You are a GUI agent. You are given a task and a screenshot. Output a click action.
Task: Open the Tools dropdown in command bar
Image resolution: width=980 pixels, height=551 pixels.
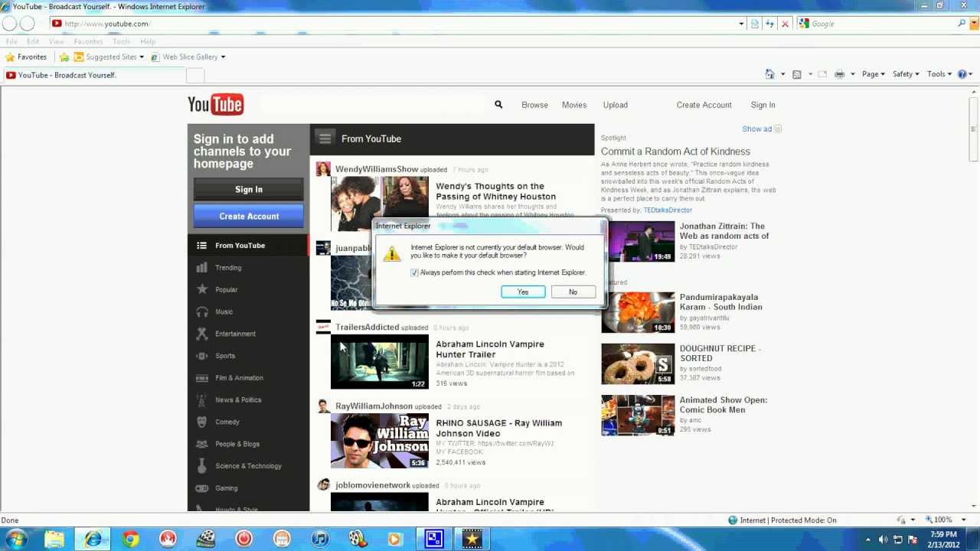(x=939, y=74)
